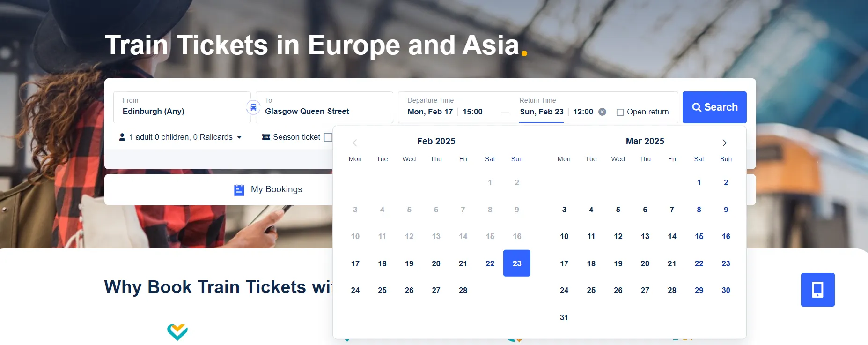Open My Bookings

[268, 189]
